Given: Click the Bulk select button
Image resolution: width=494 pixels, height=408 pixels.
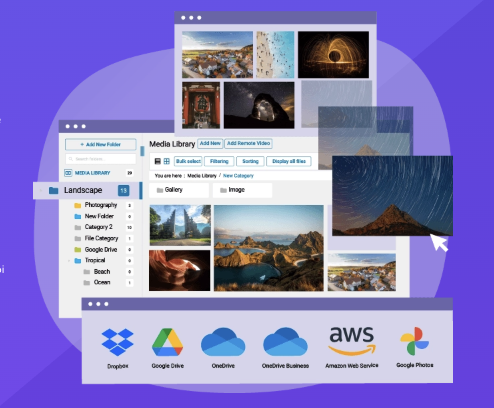Looking at the screenshot, I should tap(188, 161).
